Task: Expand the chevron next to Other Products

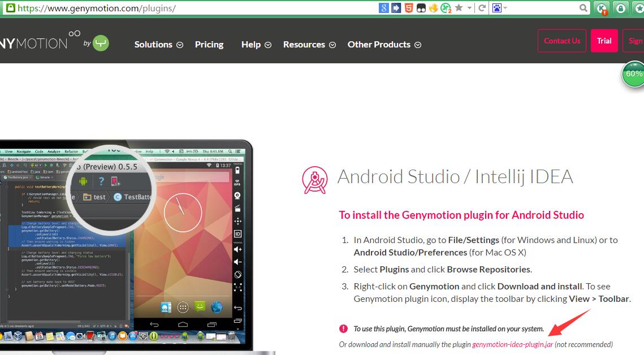Action: (418, 45)
